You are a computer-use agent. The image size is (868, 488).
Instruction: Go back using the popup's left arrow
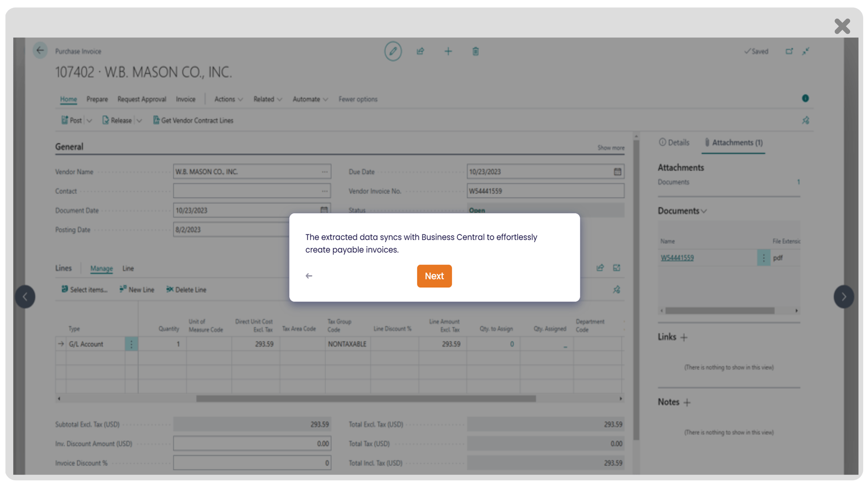309,276
